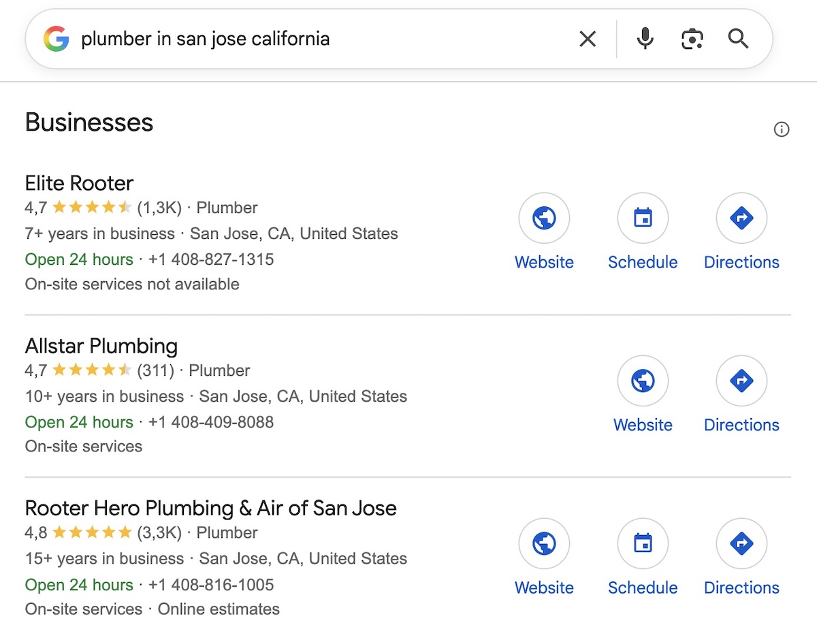The height and width of the screenshot is (644, 817).
Task: Click Directions icon for Rooter Hero Plumbing
Action: click(741, 543)
